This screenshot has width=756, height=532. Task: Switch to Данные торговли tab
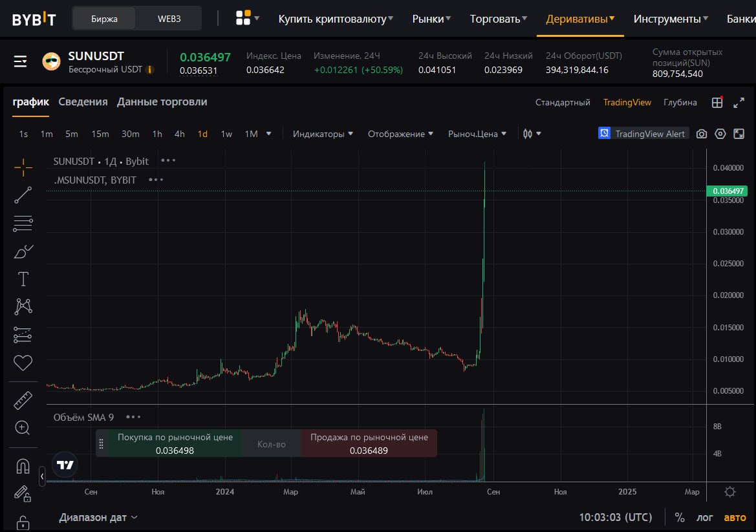162,101
